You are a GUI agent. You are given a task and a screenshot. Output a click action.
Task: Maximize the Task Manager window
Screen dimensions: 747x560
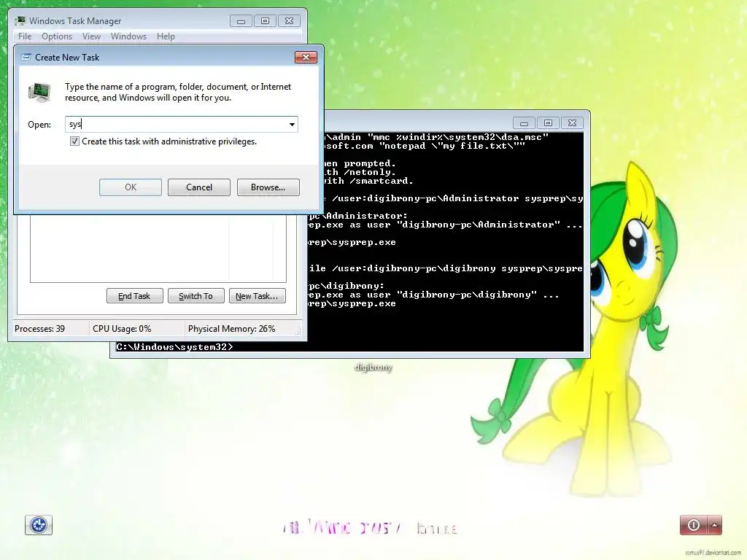[x=266, y=21]
